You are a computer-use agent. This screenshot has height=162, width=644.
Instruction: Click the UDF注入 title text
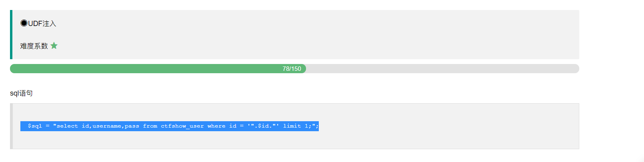tap(42, 24)
